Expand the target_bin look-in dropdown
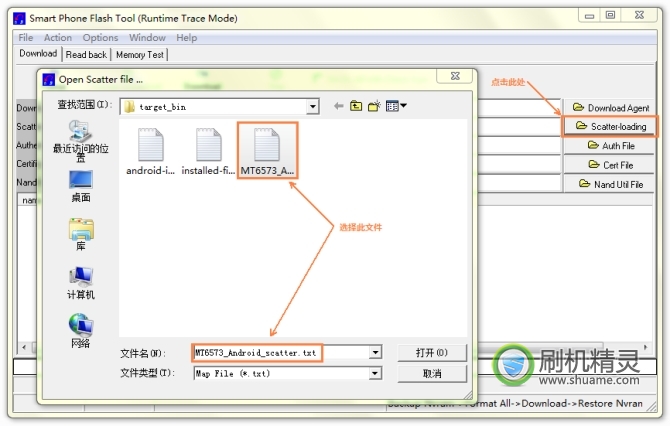Viewport: 670px width, 426px height. pyautogui.click(x=313, y=107)
